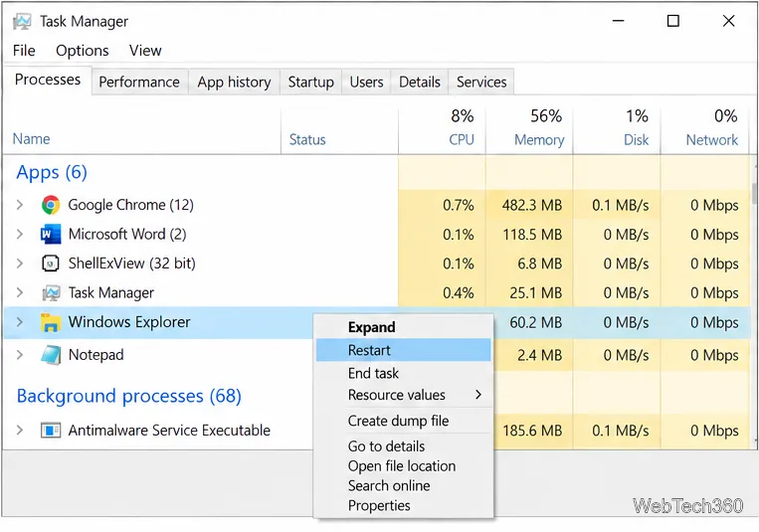Switch to the Services tab
Screen dimensions: 759x532
481,82
